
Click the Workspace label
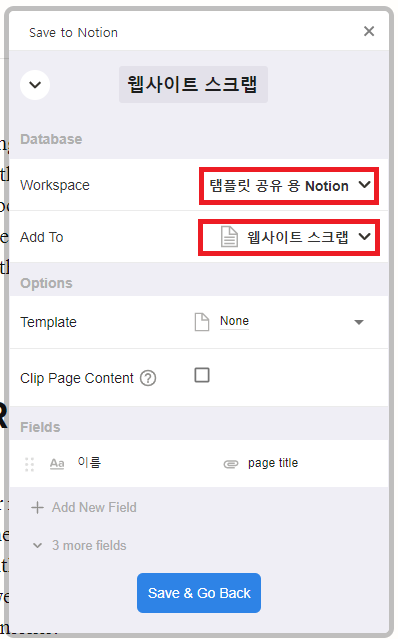[x=55, y=185]
